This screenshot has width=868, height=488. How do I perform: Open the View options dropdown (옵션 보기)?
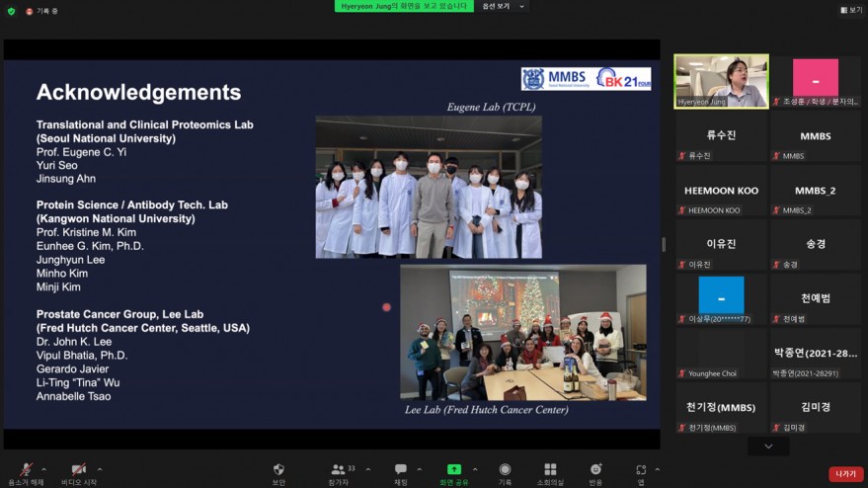tap(503, 6)
